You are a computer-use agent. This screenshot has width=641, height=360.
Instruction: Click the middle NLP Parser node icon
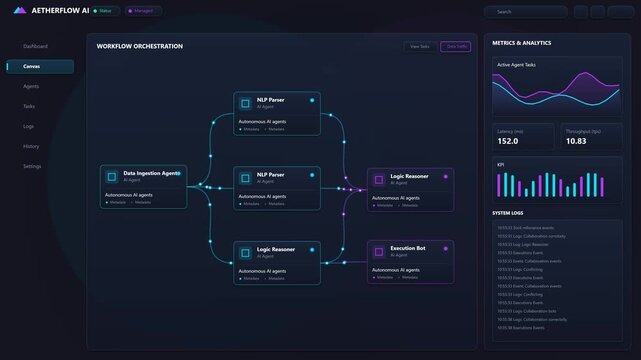(x=245, y=178)
